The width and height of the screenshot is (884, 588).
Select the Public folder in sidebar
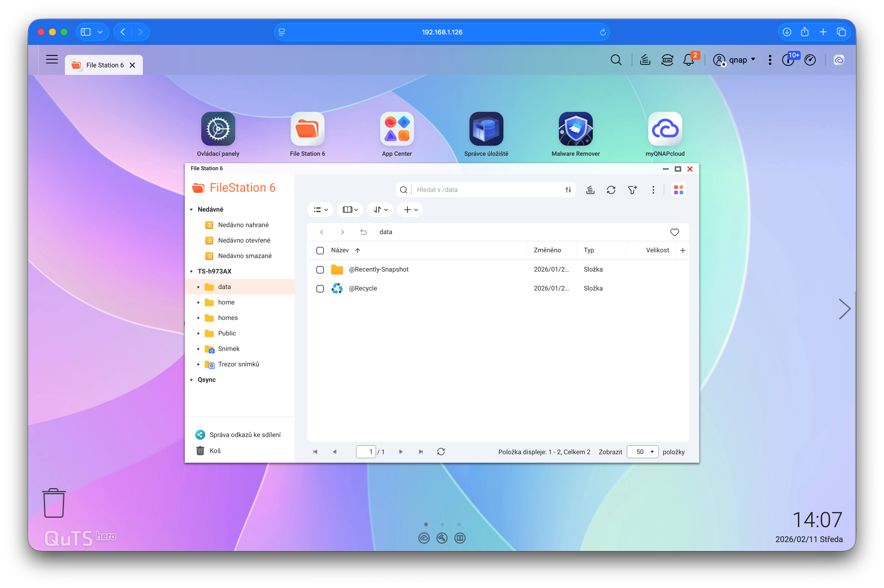[227, 333]
